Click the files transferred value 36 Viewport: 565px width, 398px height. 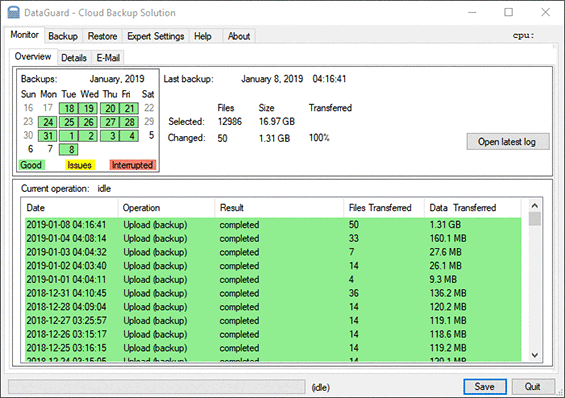coord(353,293)
